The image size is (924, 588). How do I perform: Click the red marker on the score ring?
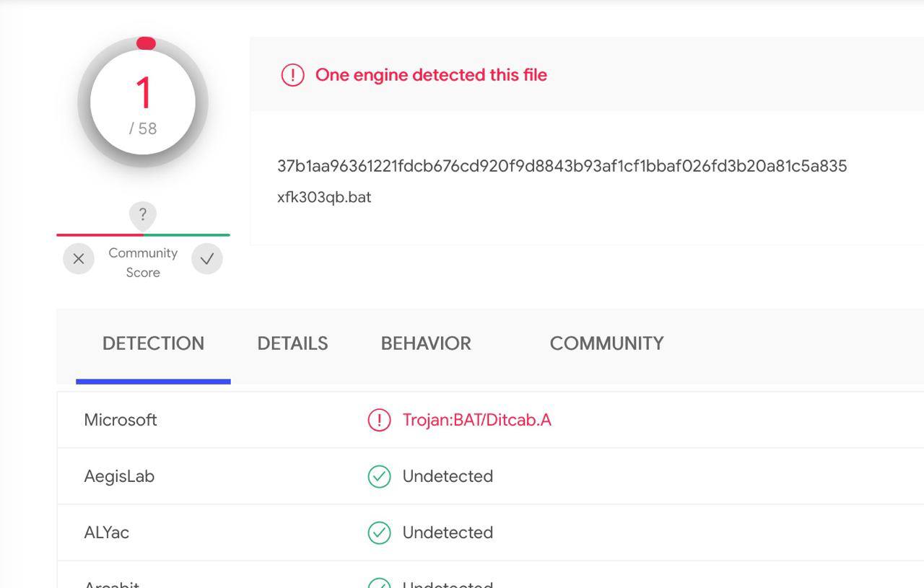click(146, 43)
